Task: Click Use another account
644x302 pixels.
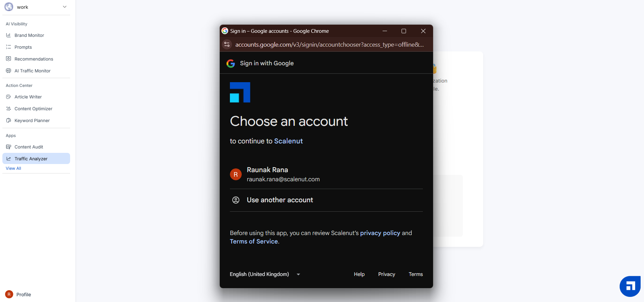Action: [280, 200]
